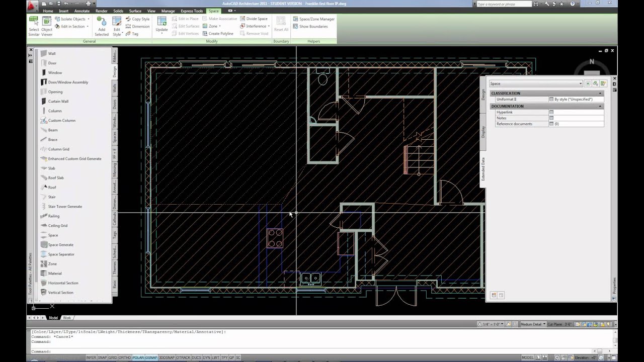Collapse the DOCUMENTATION section

pos(600,107)
